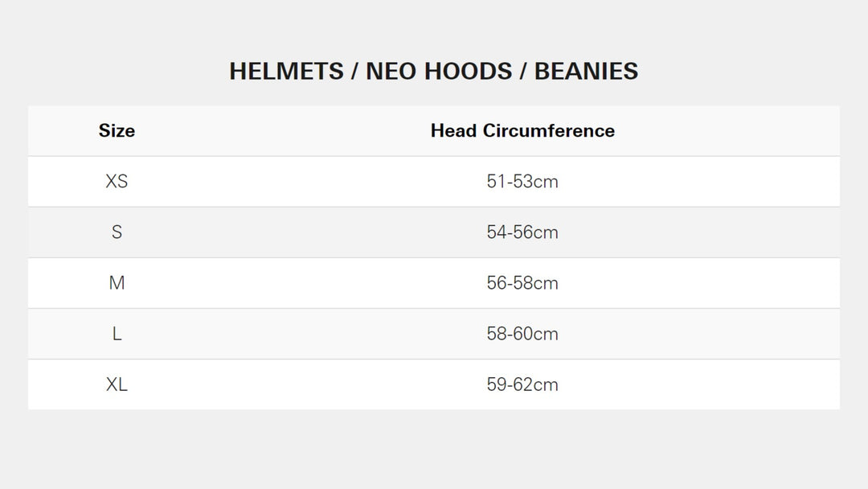Click the 54-56cm measurement
This screenshot has height=489, width=868.
point(522,232)
